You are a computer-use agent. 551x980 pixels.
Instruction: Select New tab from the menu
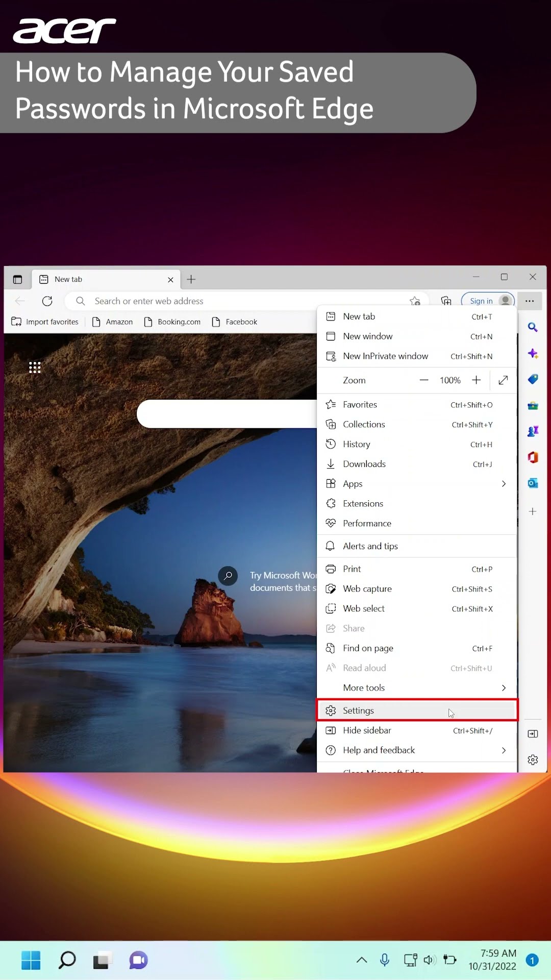(417, 316)
